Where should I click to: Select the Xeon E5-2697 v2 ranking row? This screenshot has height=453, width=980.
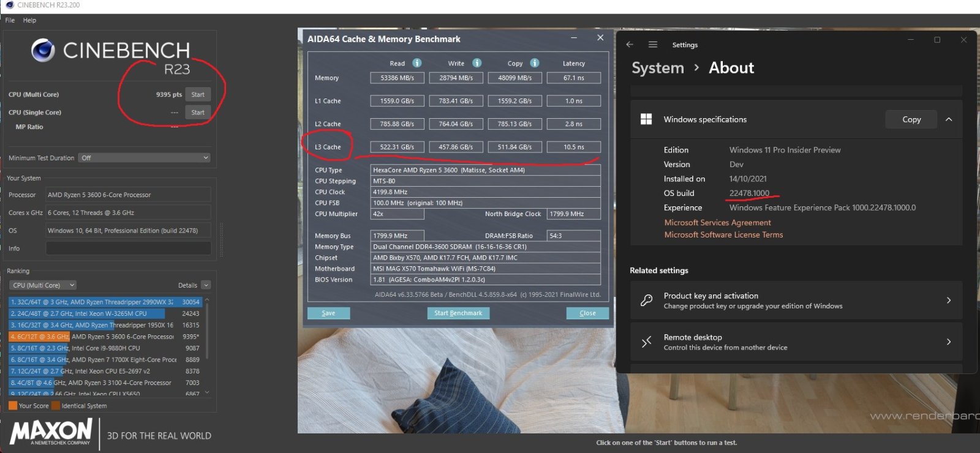[x=104, y=371]
